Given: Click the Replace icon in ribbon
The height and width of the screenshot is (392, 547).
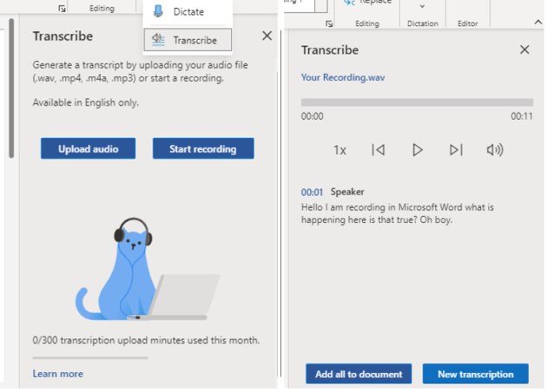Looking at the screenshot, I should tap(349, 3).
